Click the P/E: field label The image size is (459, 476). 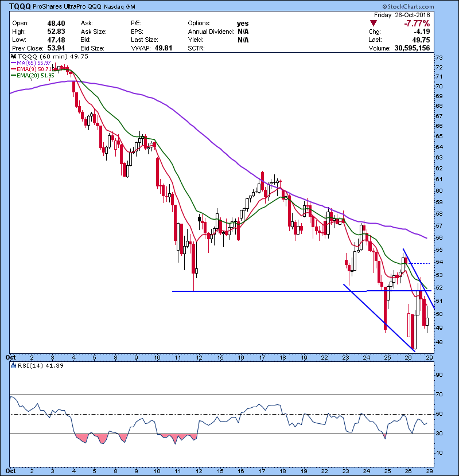135,24
